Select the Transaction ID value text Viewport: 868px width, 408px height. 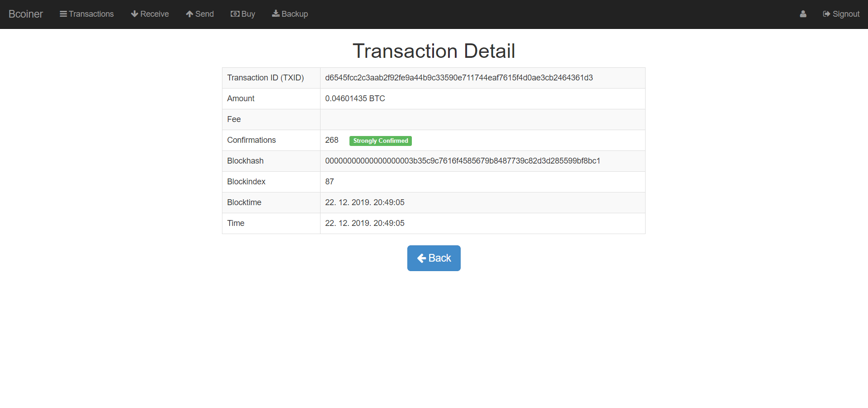[459, 78]
